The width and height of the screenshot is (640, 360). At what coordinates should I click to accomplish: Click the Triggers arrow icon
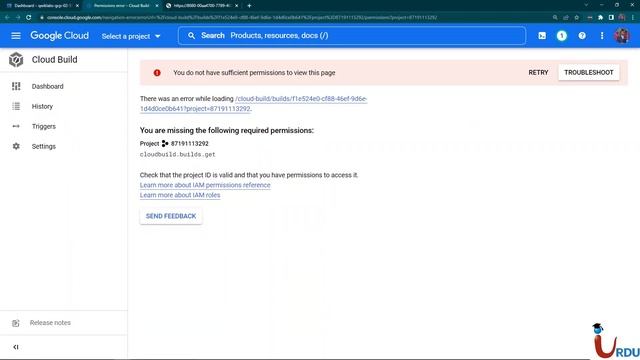pos(16,126)
